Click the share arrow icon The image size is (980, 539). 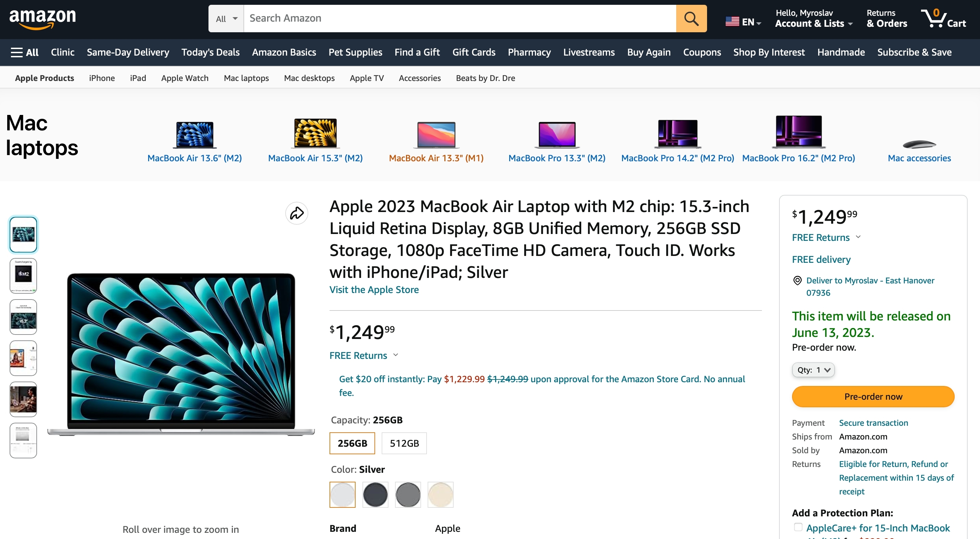pyautogui.click(x=297, y=213)
